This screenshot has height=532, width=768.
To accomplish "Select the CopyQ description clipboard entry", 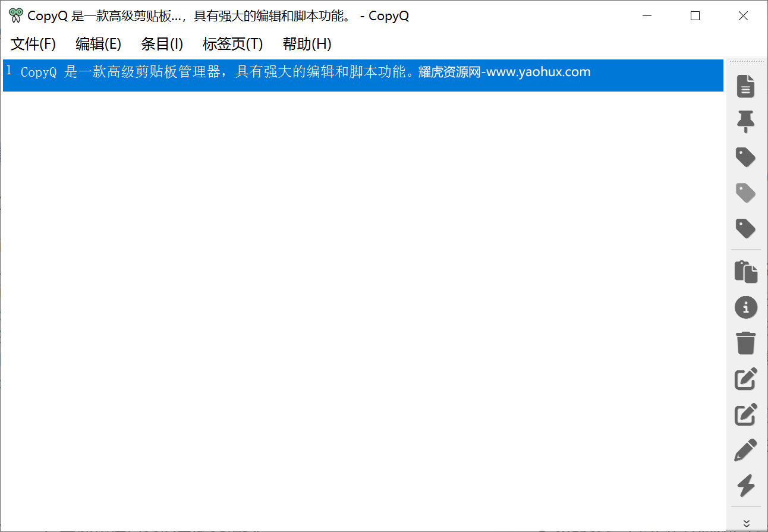I will (297, 75).
